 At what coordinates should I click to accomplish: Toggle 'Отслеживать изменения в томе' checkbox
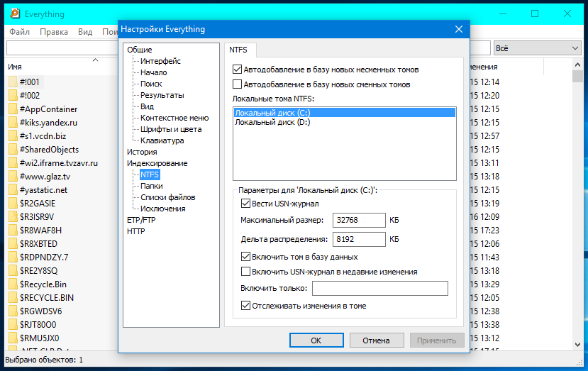pos(245,306)
